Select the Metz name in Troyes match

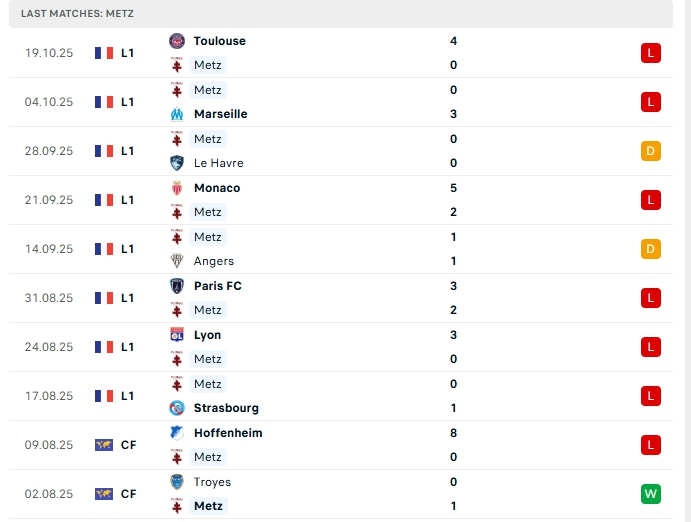pos(208,506)
